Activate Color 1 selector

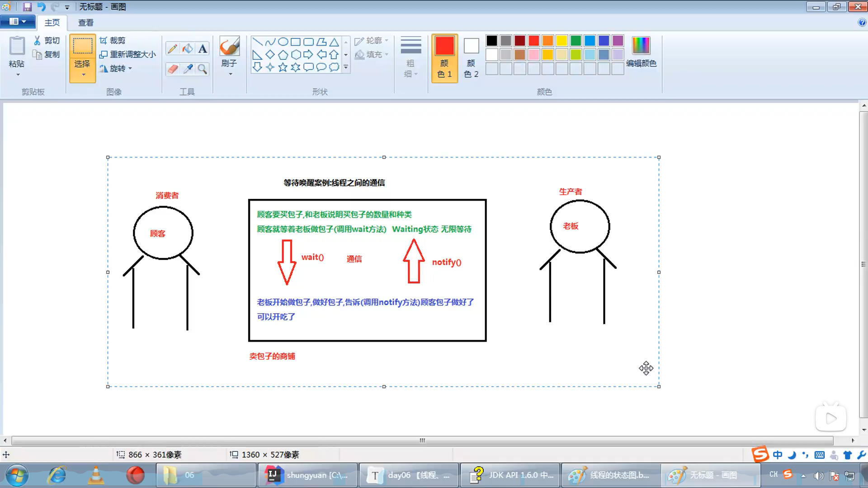pos(445,58)
